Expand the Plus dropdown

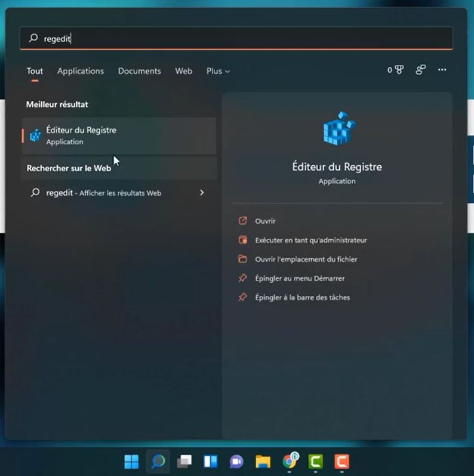pyautogui.click(x=218, y=71)
